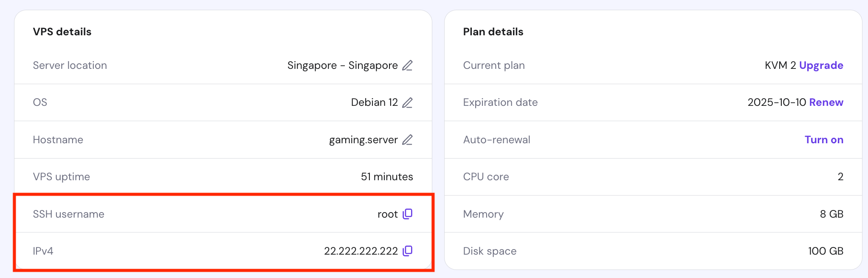Screen dimensions: 868x278
Task: Copy the IPv4 address 22.222.222.222
Action: coord(408,251)
